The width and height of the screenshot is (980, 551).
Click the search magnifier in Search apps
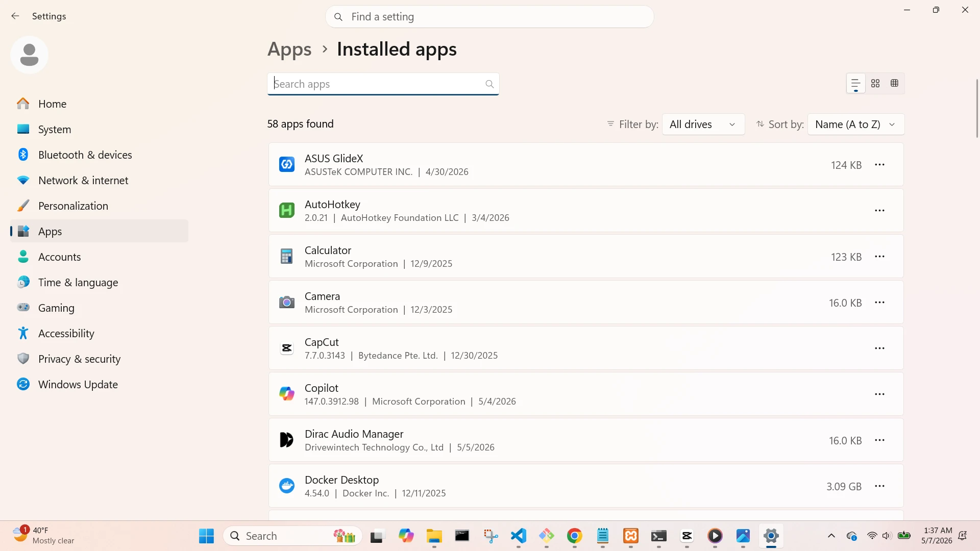[489, 84]
